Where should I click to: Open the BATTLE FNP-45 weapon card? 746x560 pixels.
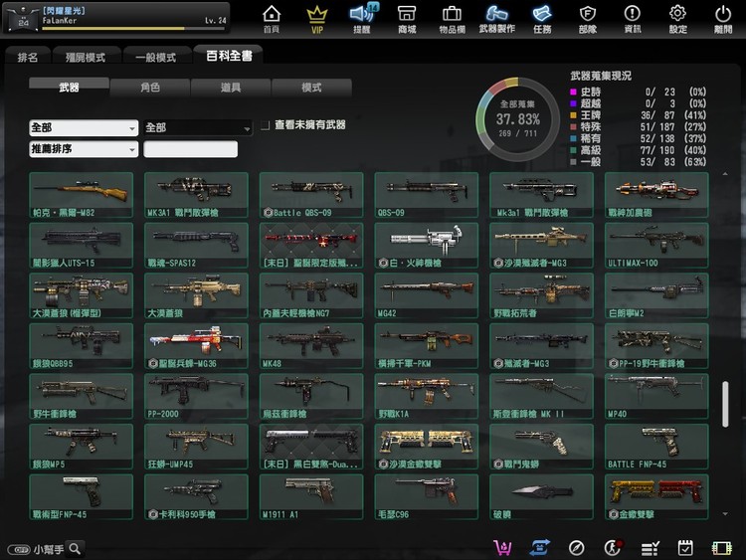point(656,447)
